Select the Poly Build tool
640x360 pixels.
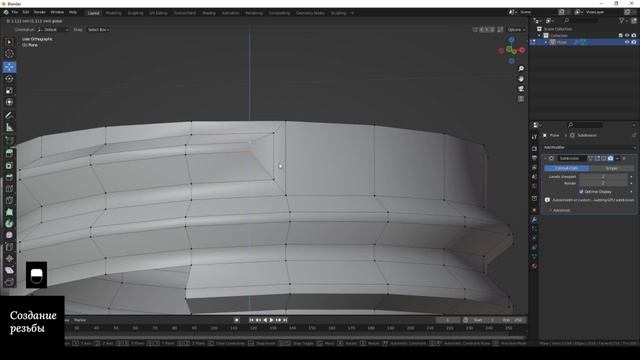pos(9,212)
